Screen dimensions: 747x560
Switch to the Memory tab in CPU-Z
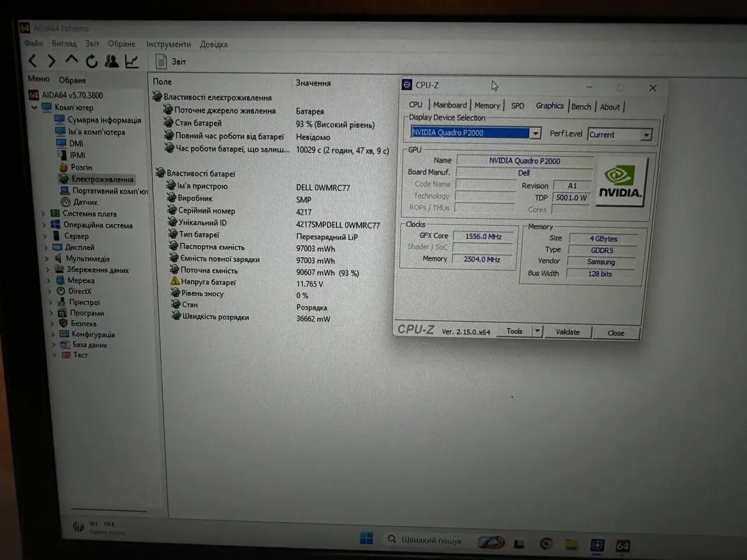click(487, 106)
